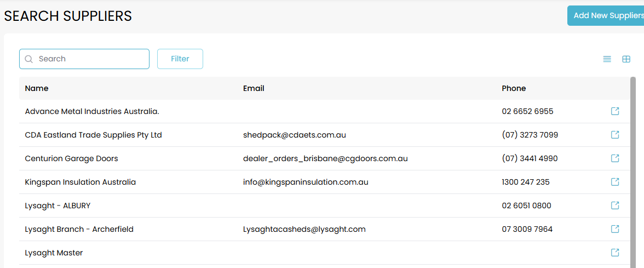The image size is (644, 268).
Task: Sort by the Name column header
Action: click(x=37, y=88)
